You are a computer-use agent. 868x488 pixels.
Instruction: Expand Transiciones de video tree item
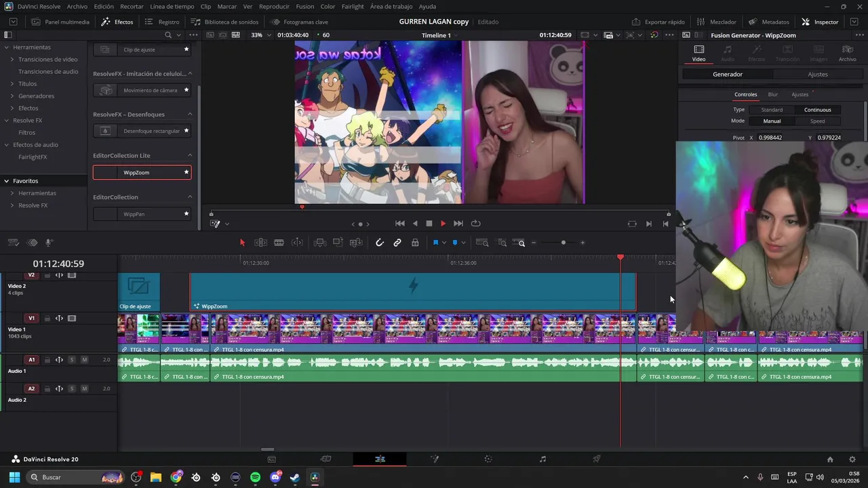pyautogui.click(x=12, y=60)
